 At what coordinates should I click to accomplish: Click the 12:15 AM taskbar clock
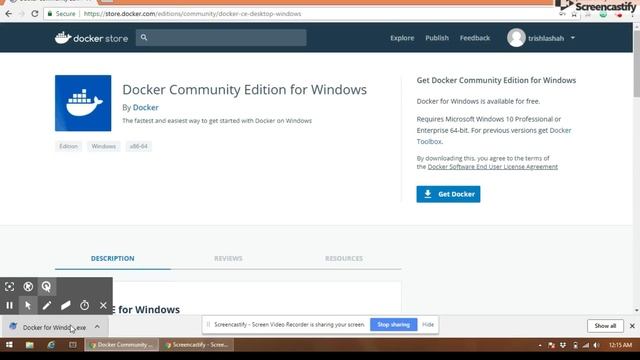[x=620, y=345]
